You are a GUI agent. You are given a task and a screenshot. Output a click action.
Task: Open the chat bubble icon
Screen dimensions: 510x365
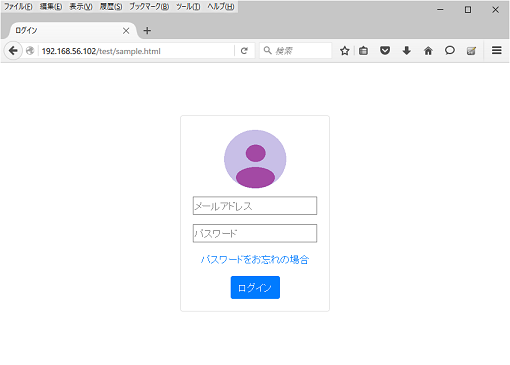tap(450, 50)
